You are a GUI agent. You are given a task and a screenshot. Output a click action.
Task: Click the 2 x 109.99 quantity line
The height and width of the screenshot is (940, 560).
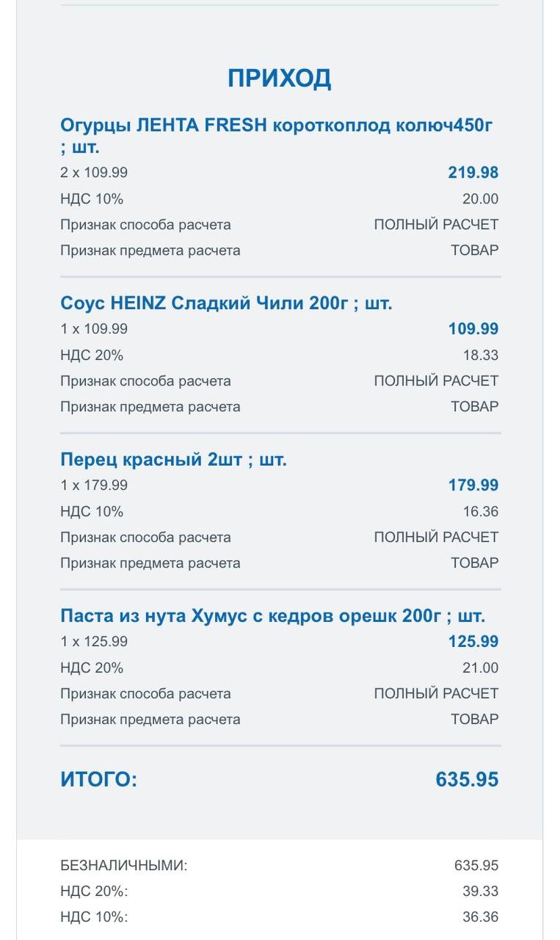tap(94, 173)
